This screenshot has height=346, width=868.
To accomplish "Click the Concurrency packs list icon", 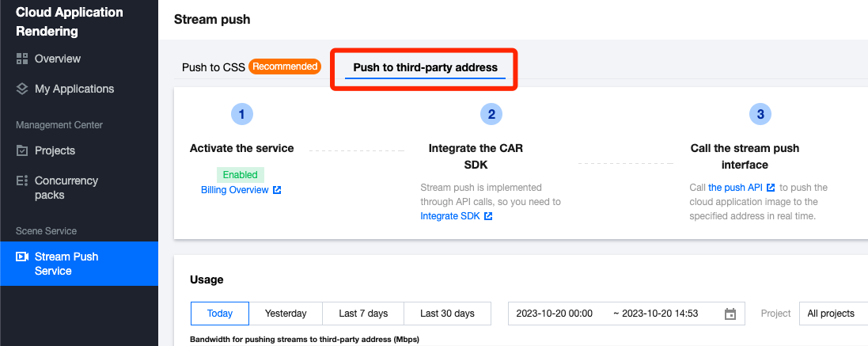I will tap(22, 181).
